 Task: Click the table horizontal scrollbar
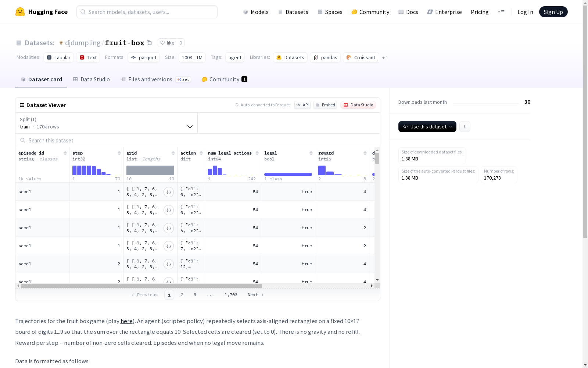coord(141,286)
